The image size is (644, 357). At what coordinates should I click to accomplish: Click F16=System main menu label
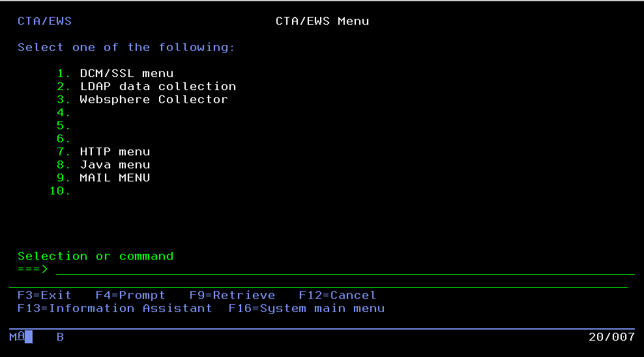pos(306,309)
